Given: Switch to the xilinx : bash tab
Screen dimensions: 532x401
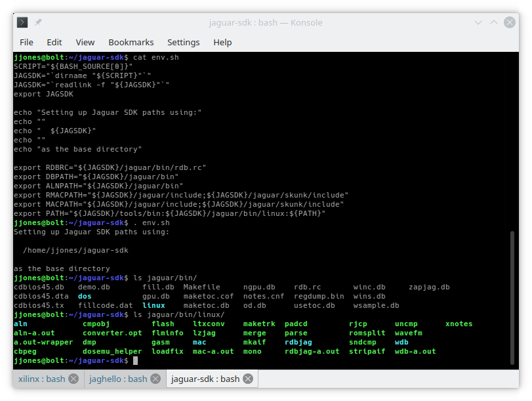Looking at the screenshot, I should tap(41, 379).
